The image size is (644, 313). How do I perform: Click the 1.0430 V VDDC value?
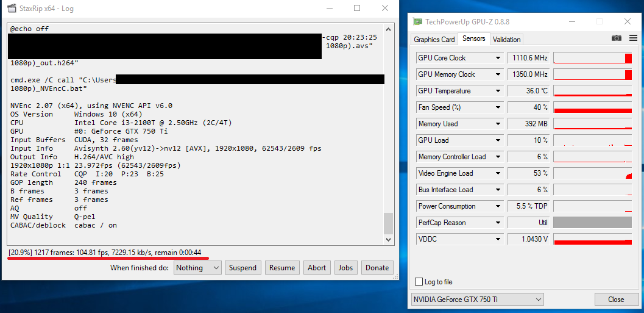point(529,239)
